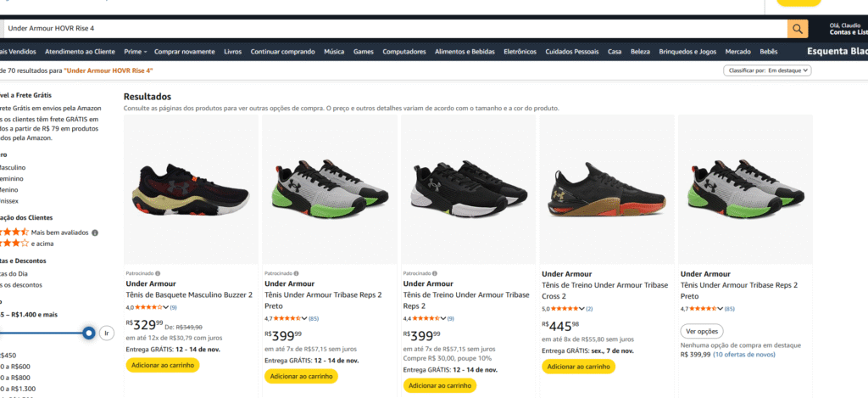Go to Livros in the navigation bar
The width and height of the screenshot is (868, 398).
point(232,52)
